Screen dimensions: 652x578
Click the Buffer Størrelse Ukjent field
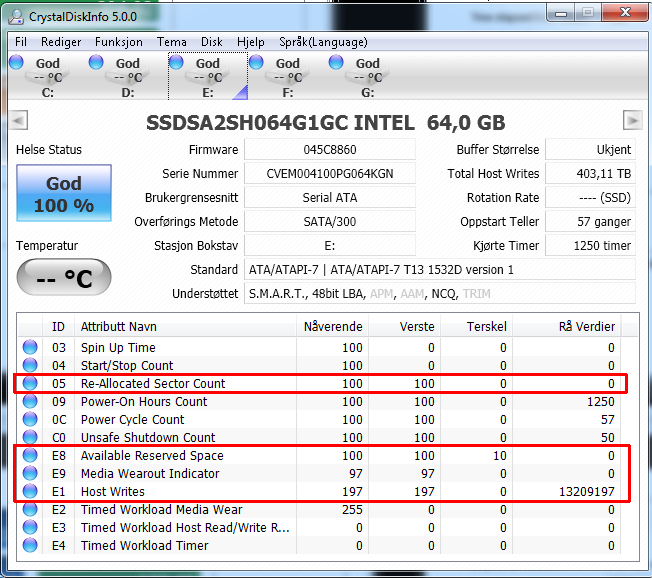click(590, 150)
